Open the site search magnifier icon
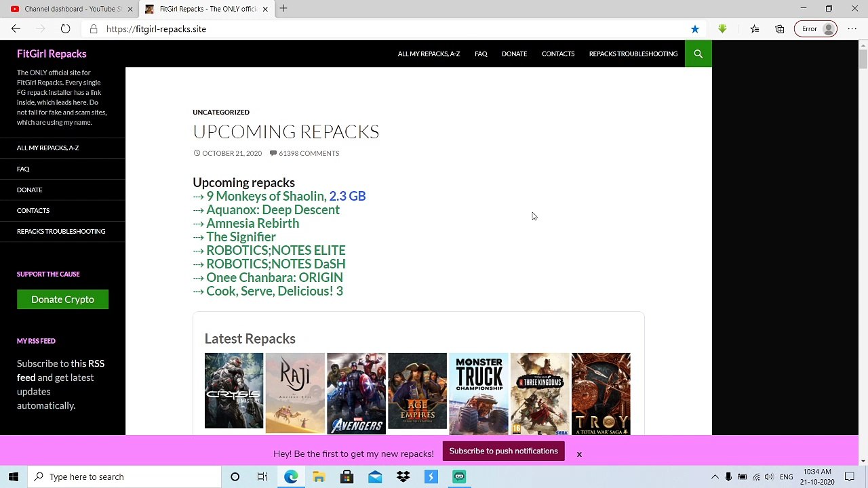The height and width of the screenshot is (488, 868). (x=698, y=54)
